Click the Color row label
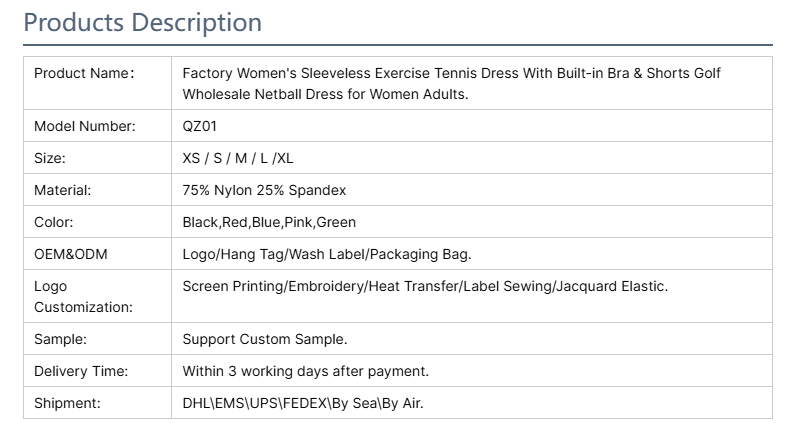811x423 pixels. (54, 222)
